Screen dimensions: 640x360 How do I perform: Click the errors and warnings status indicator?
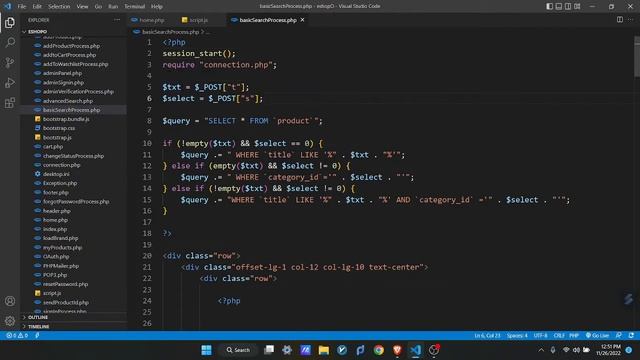point(17,336)
